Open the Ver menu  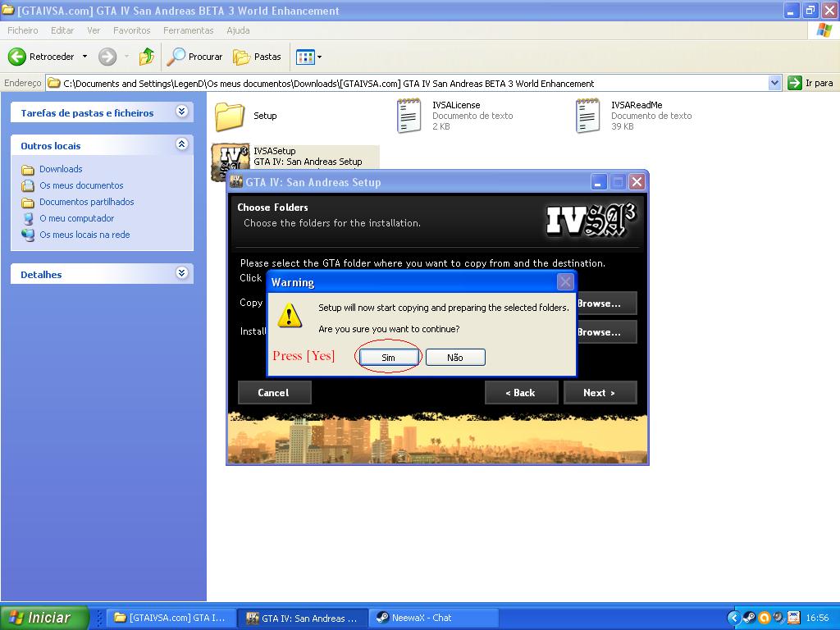tap(94, 30)
